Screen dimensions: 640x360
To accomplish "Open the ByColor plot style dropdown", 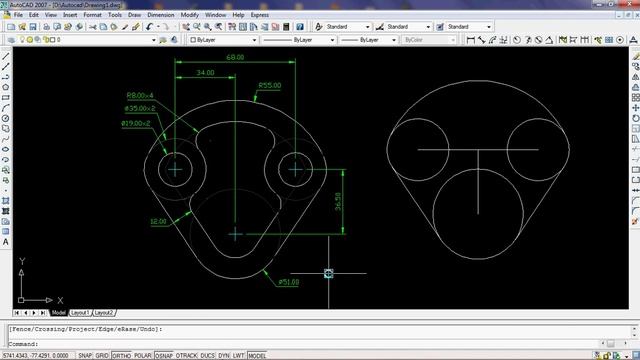I will [453, 40].
